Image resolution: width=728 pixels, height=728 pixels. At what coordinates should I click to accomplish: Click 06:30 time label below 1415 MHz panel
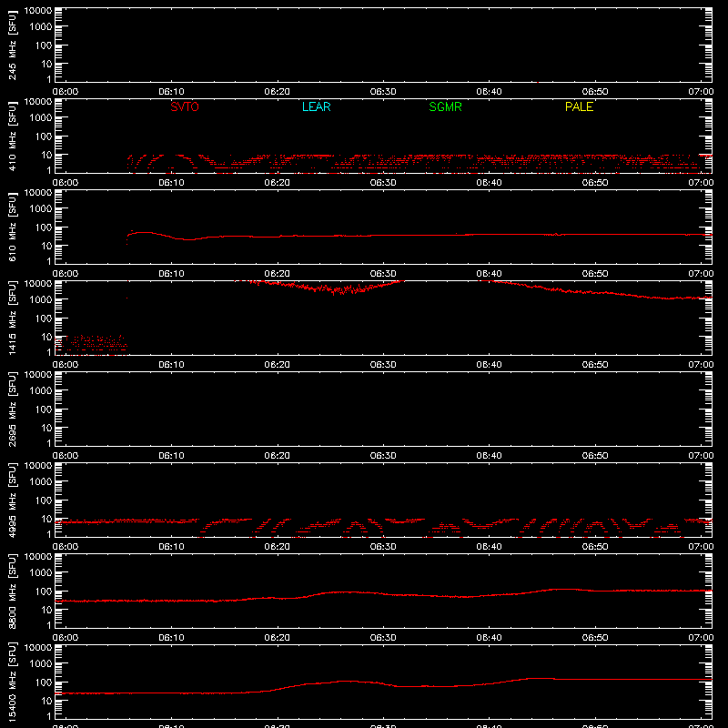coord(383,365)
